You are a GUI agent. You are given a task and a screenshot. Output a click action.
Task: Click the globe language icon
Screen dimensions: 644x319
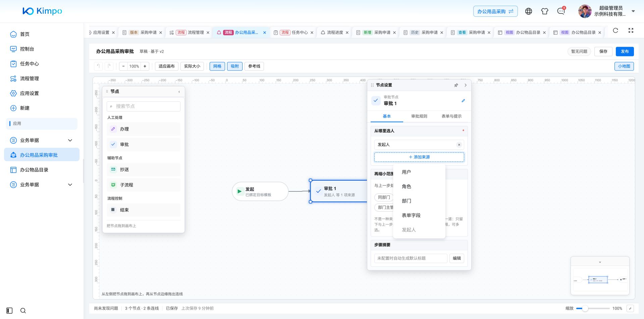529,11
